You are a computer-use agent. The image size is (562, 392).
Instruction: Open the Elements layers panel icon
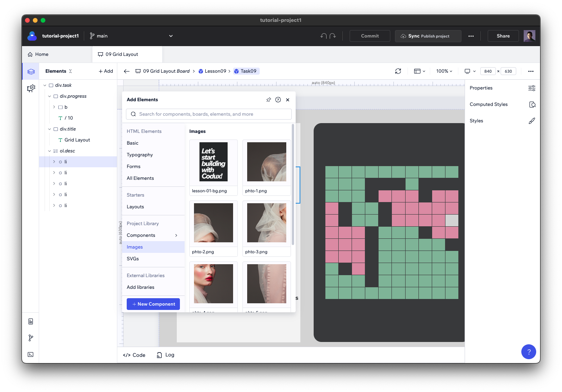(x=31, y=72)
